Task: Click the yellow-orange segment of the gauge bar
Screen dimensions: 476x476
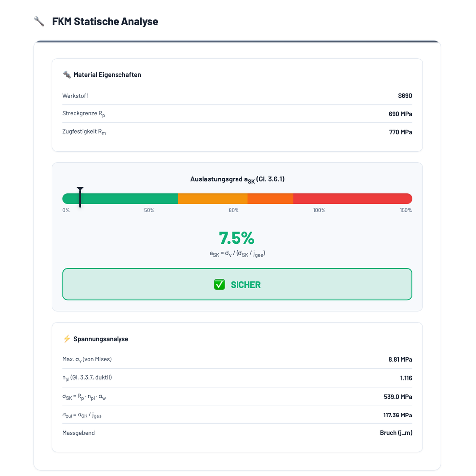Action: [213, 199]
